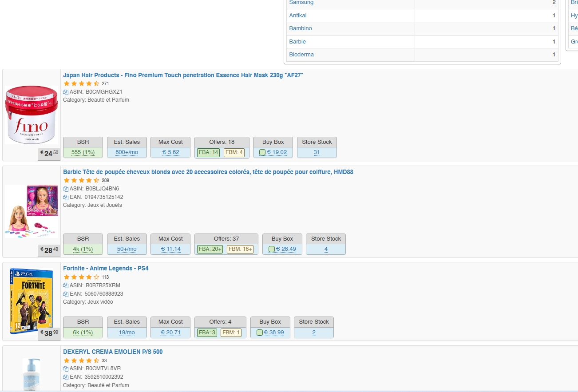Viewport: 578px width, 392px height.
Task: Click the FBA: 14 offers badge
Action: [208, 152]
